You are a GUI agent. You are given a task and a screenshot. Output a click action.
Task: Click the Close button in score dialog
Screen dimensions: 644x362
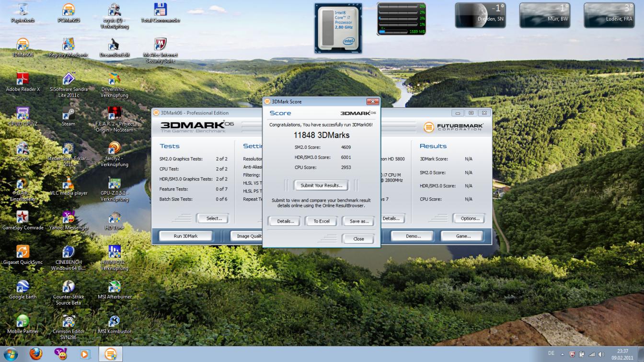(x=358, y=238)
